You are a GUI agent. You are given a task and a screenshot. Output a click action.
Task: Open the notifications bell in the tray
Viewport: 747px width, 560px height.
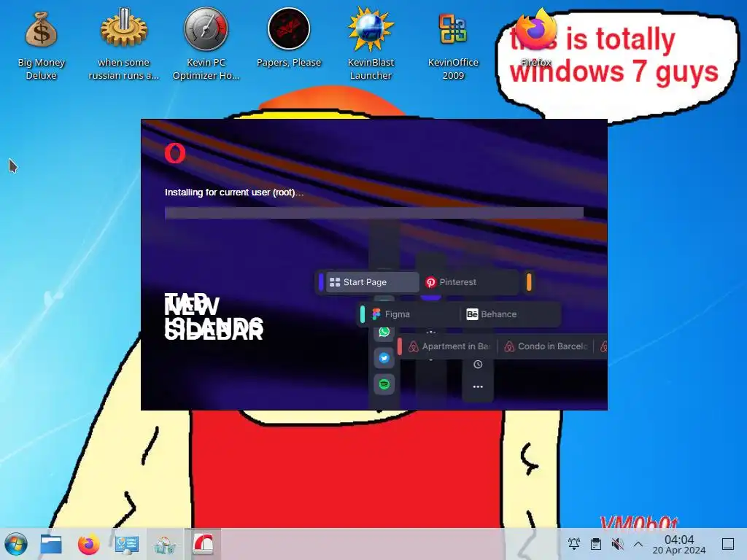tap(574, 544)
